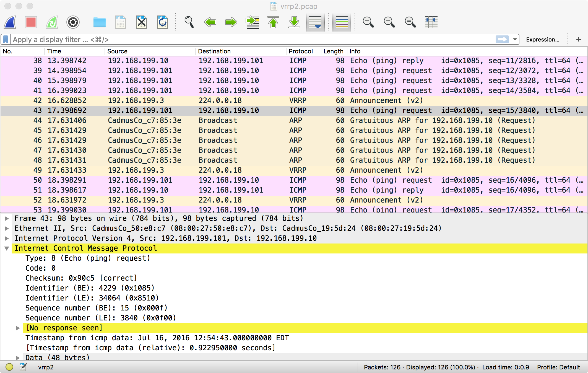
Task: Click the display filter input field
Action: [x=249, y=39]
